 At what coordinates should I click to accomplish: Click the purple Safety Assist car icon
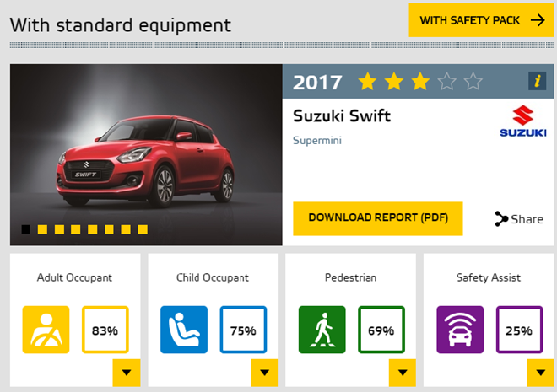click(460, 330)
